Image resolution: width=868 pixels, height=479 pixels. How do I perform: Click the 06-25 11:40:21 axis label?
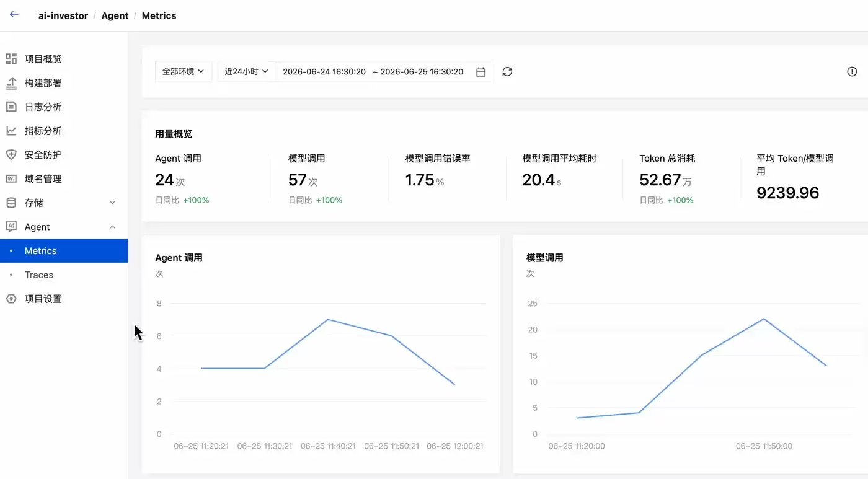pyautogui.click(x=328, y=446)
